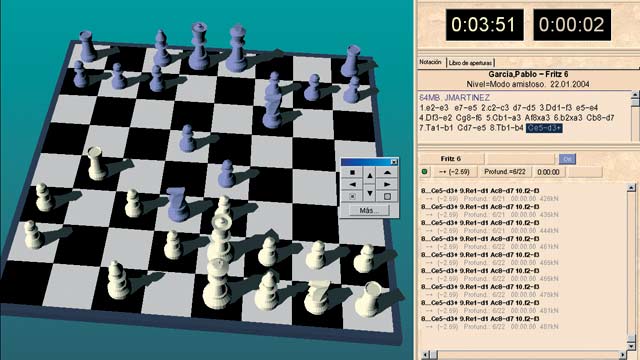Image resolution: width=640 pixels, height=360 pixels.
Task: Tilt board view with down arrow
Action: pos(370,193)
